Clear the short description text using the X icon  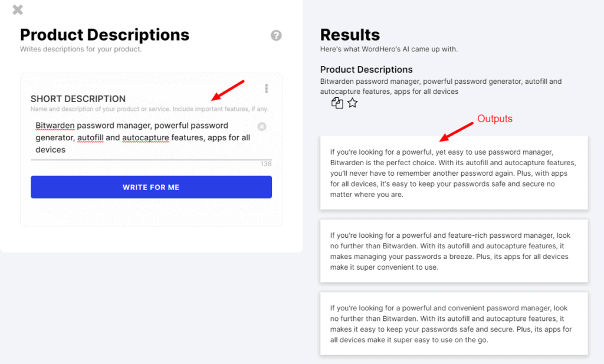[x=261, y=126]
